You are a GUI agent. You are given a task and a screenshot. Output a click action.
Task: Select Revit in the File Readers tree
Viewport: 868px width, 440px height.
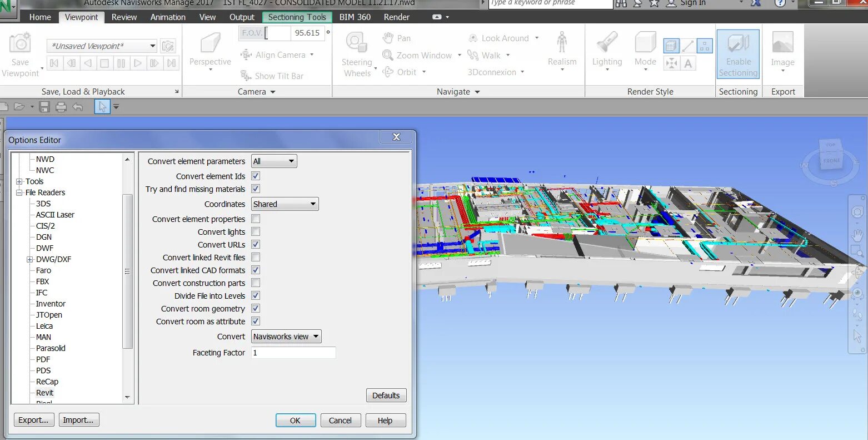coord(45,393)
